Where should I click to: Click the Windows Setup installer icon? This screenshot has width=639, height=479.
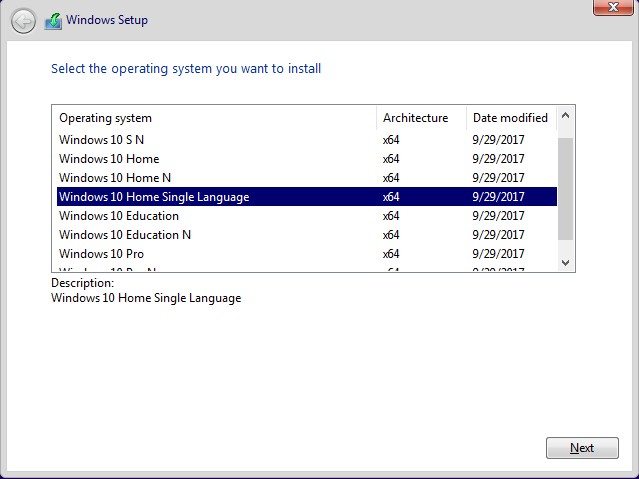pyautogui.click(x=53, y=21)
